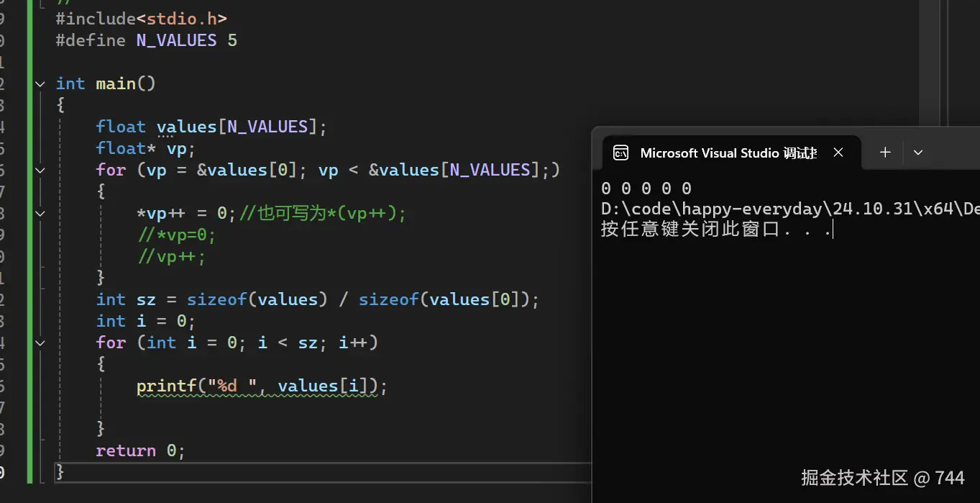
Task: Click the 按任意键关闭此窗口 prompt text
Action: [690, 230]
